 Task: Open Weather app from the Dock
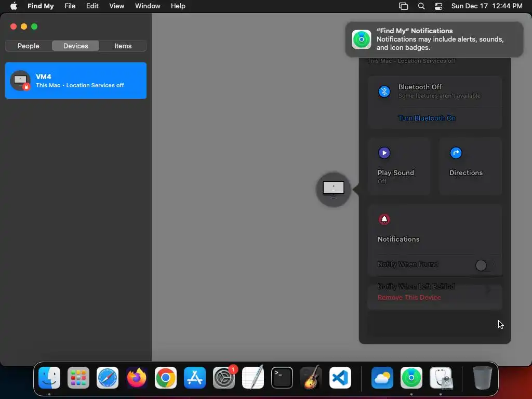pos(382,378)
